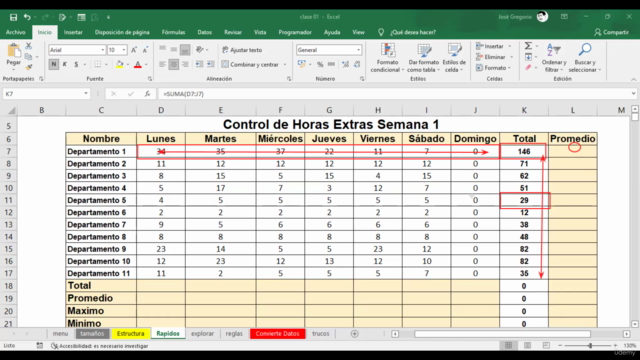The height and width of the screenshot is (360, 640).
Task: Switch to the Datos ribbon tab
Action: coord(204,32)
